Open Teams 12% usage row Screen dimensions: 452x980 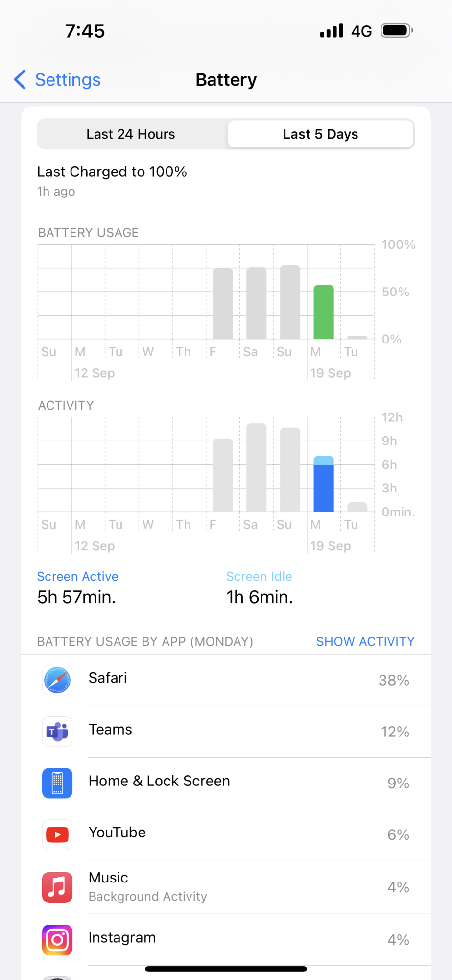coord(226,732)
